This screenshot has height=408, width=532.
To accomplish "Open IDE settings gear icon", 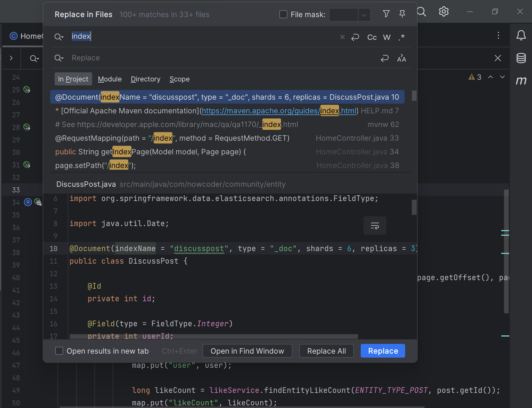I will (444, 12).
